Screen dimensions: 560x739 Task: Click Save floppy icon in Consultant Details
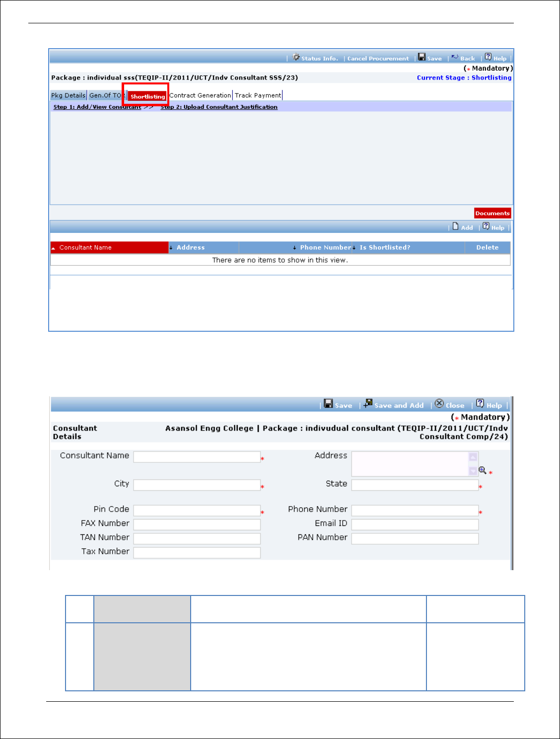click(x=328, y=404)
